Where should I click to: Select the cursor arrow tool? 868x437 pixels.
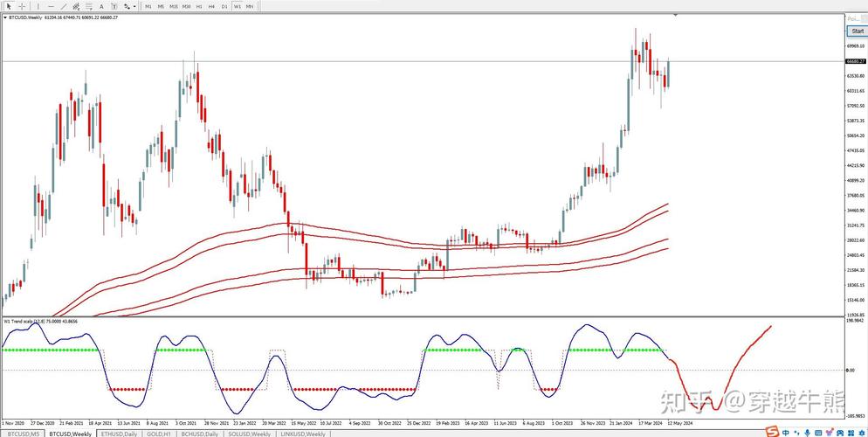9,6
